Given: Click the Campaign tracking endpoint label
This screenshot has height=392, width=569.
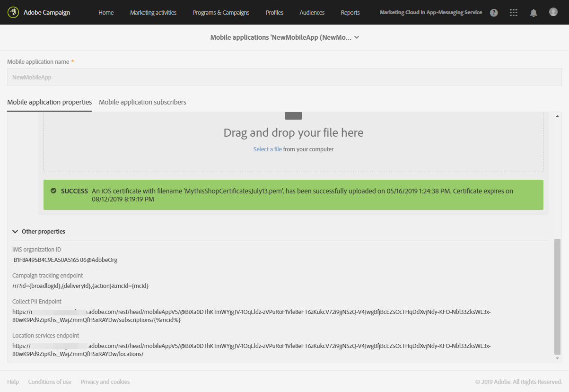Looking at the screenshot, I should click(48, 275).
